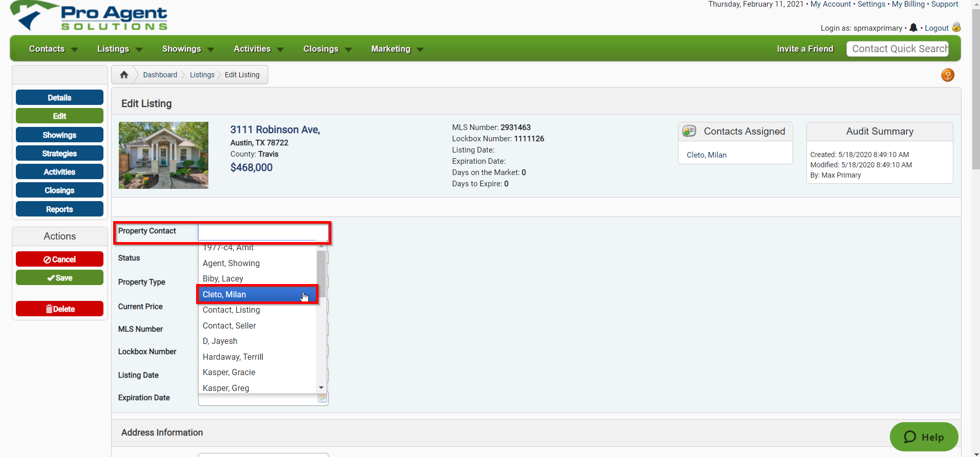Click the Logout link
Image resolution: width=980 pixels, height=457 pixels.
936,28
